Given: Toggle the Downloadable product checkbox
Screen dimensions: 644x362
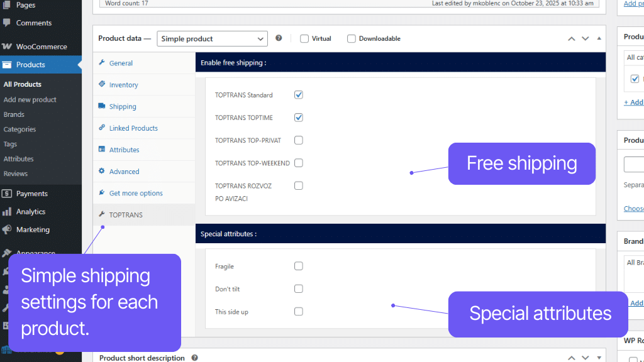Looking at the screenshot, I should coord(351,38).
